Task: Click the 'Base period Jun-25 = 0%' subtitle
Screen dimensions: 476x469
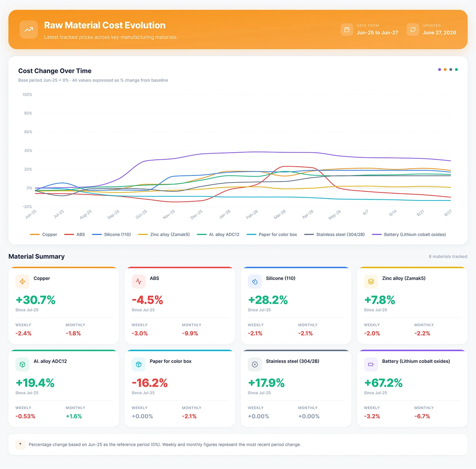Action: pos(93,80)
